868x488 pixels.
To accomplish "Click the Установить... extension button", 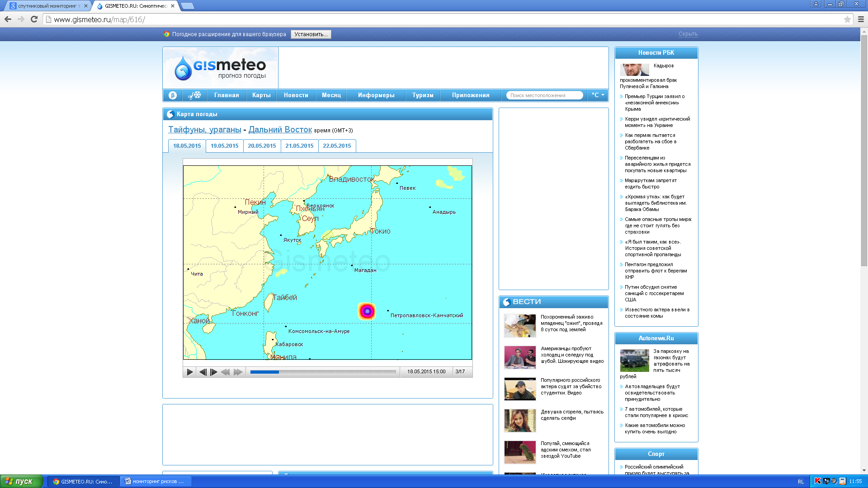I will click(x=311, y=34).
